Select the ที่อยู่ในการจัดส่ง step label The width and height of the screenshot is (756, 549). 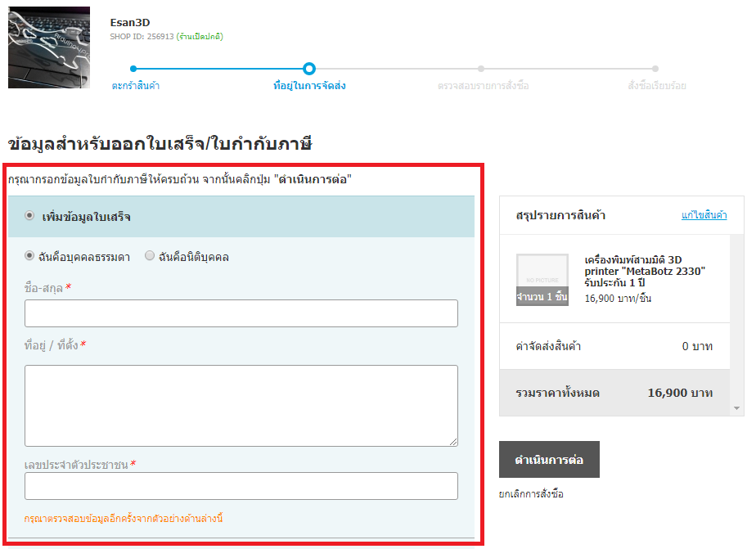tap(308, 86)
